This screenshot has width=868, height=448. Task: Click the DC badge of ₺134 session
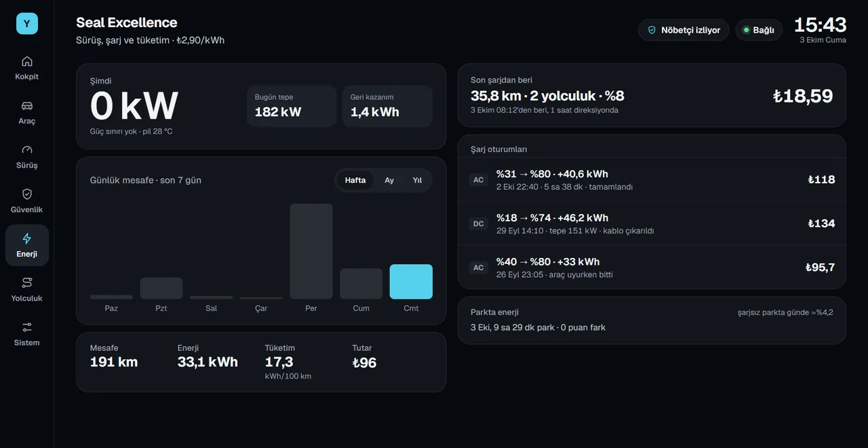click(x=479, y=223)
